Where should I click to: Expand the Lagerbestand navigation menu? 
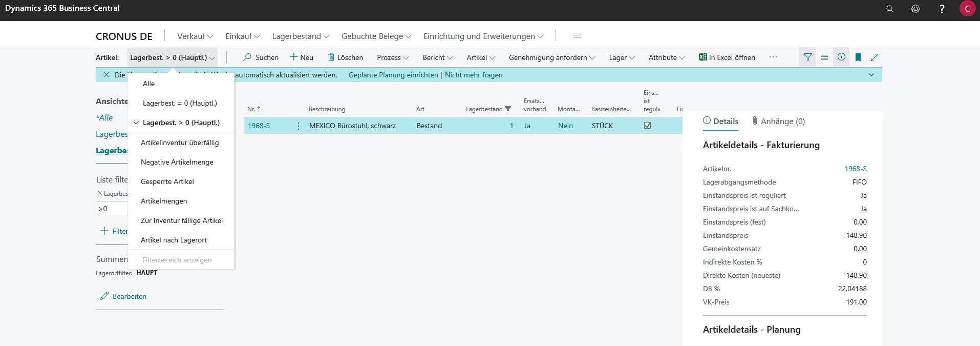(x=301, y=36)
